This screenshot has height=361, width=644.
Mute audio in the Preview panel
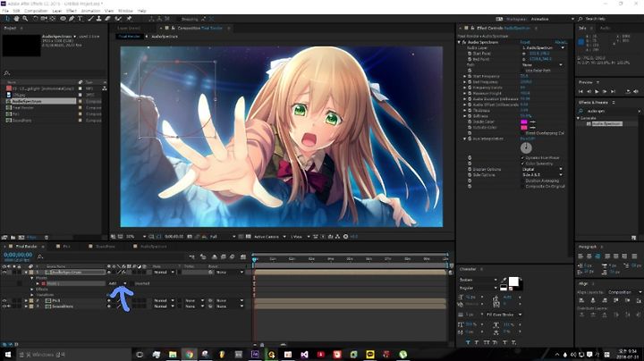coord(636,91)
